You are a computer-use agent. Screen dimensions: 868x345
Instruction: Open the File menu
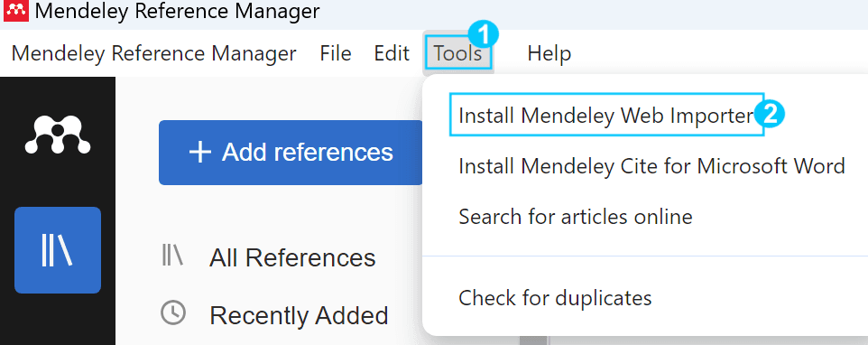click(x=336, y=53)
